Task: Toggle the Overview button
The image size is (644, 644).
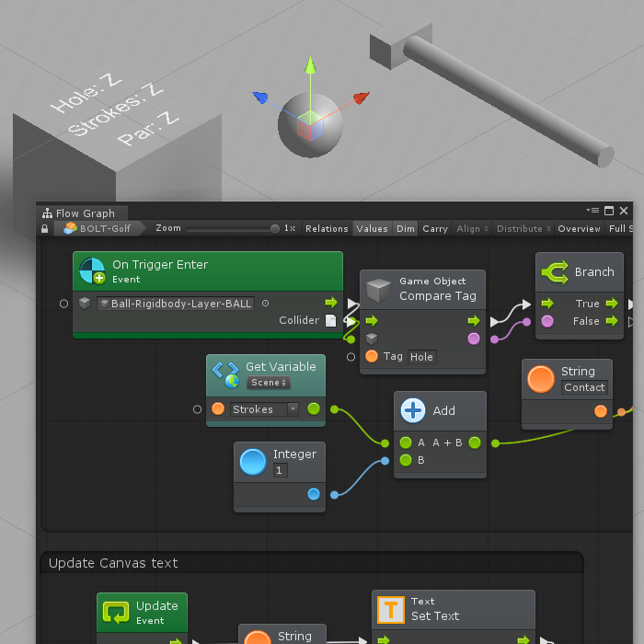Action: 579,229
